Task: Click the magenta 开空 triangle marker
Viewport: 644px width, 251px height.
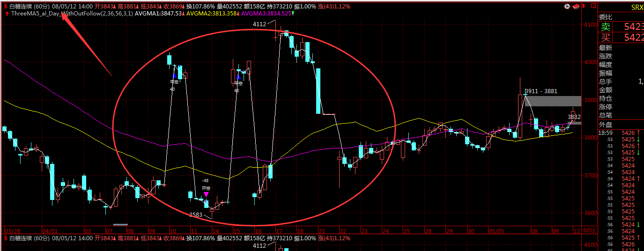Action: tap(206, 194)
